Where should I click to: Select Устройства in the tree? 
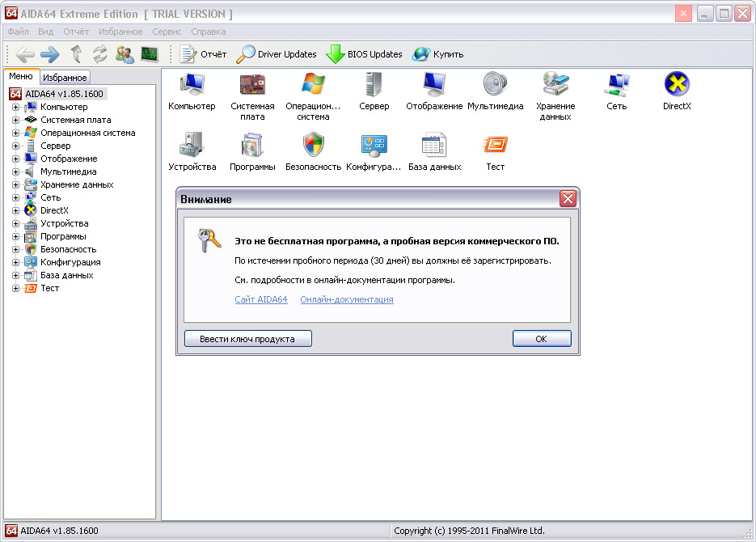click(x=65, y=224)
